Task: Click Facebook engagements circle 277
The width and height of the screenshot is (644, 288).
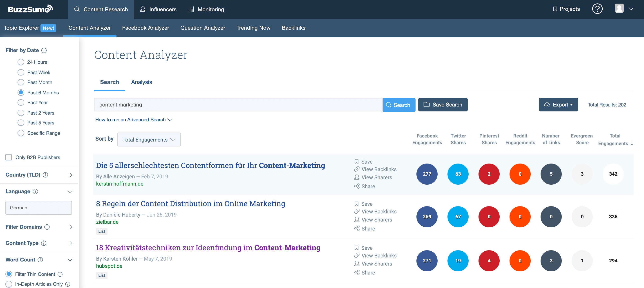Action: coord(427,174)
